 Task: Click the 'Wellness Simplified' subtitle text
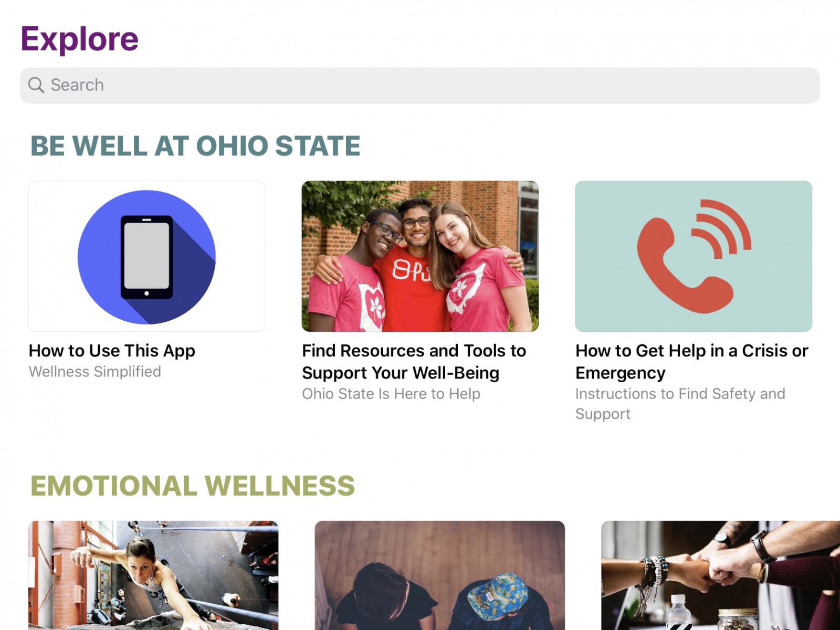[x=95, y=372]
